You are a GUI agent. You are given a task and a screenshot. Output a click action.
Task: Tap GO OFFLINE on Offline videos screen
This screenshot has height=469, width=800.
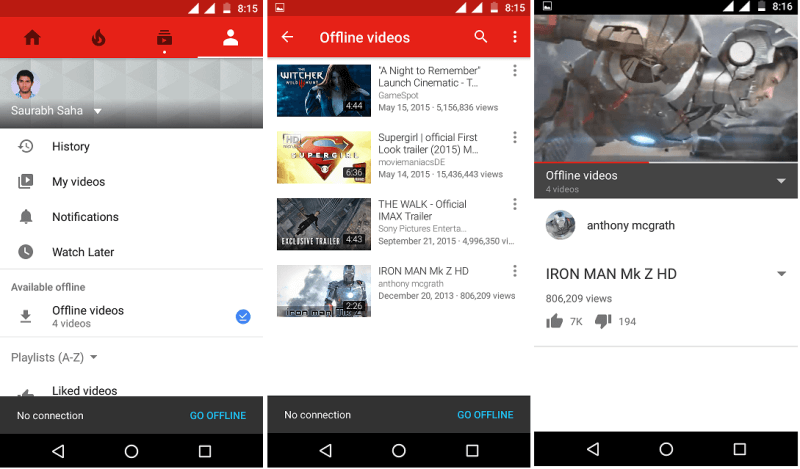coord(485,415)
